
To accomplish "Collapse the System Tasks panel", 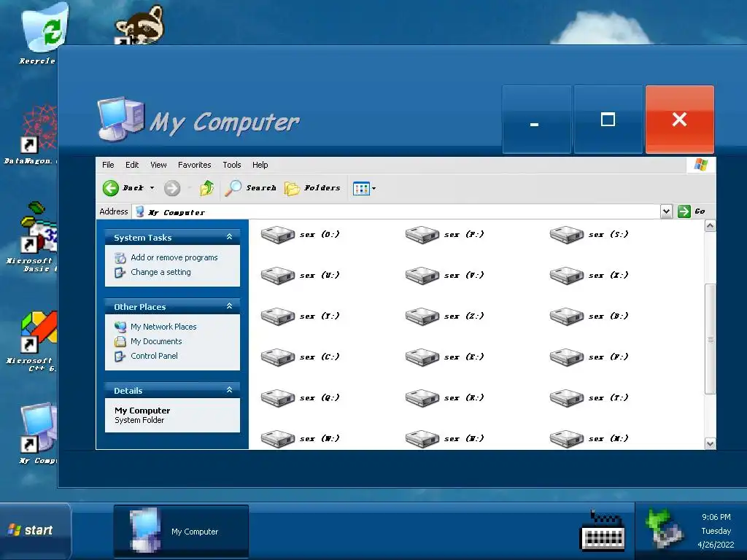I will click(x=229, y=237).
